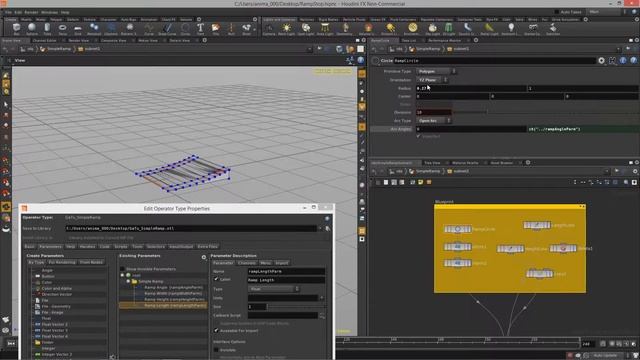Select the Draw Curve shelf tool
This screenshot has height=360, width=640.
(x=167, y=29)
